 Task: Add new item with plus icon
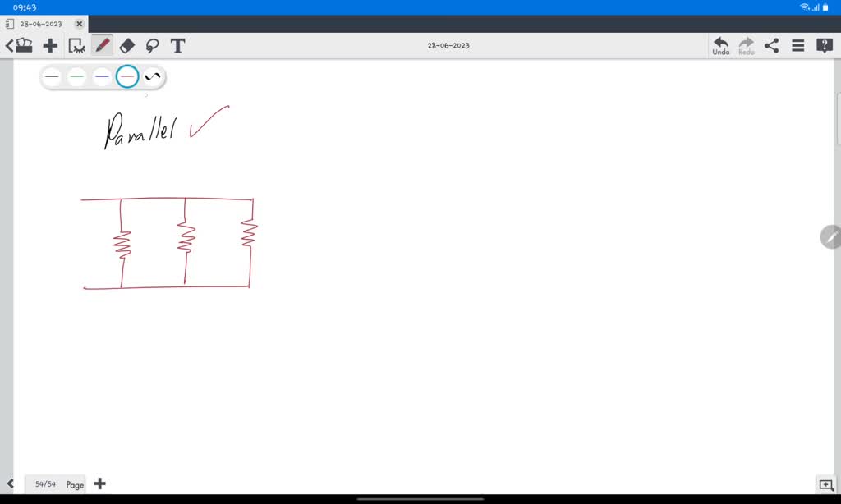50,46
